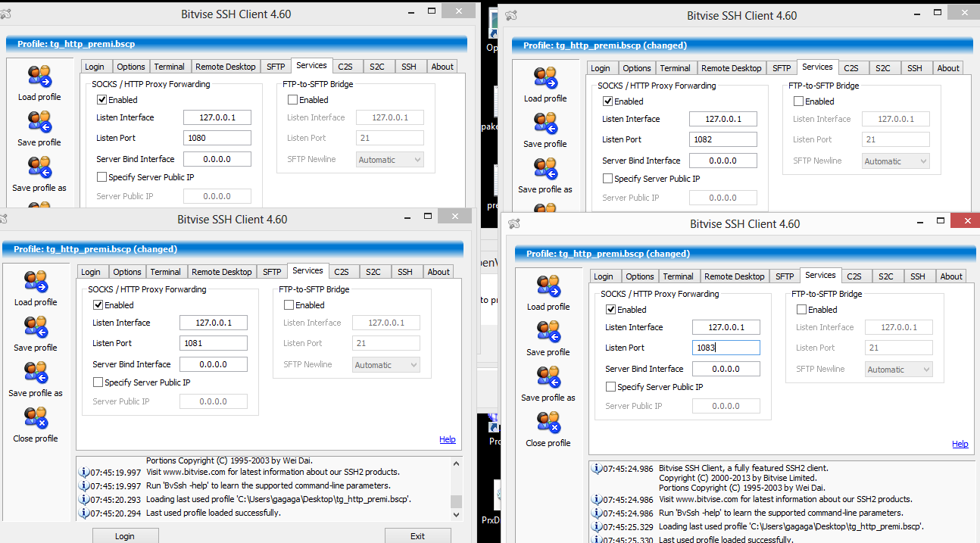Open About tab in port 1083 window

[x=951, y=276]
